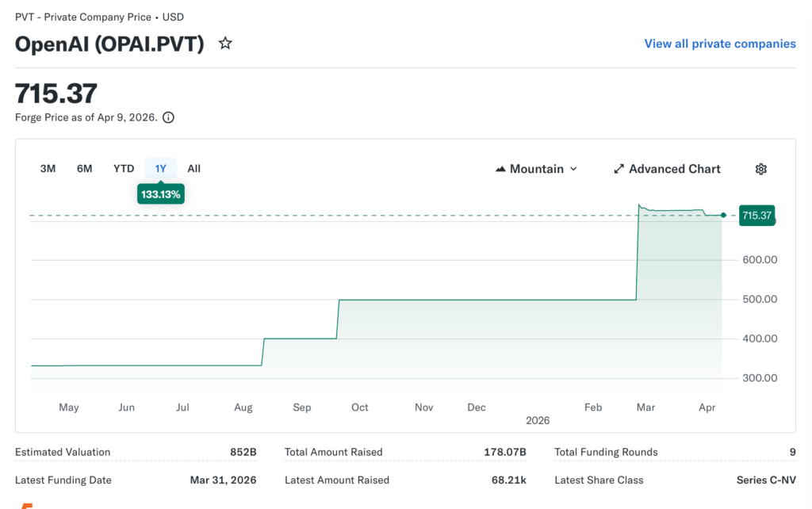Click the OpenAI (OPAI.PVT) heading

(x=109, y=44)
